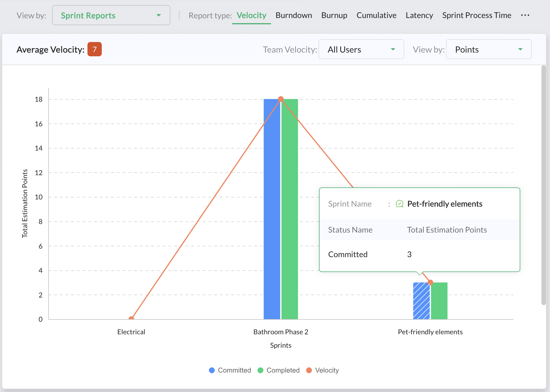550x392 pixels.
Task: Open the Sprint Process Time report
Action: (x=477, y=15)
